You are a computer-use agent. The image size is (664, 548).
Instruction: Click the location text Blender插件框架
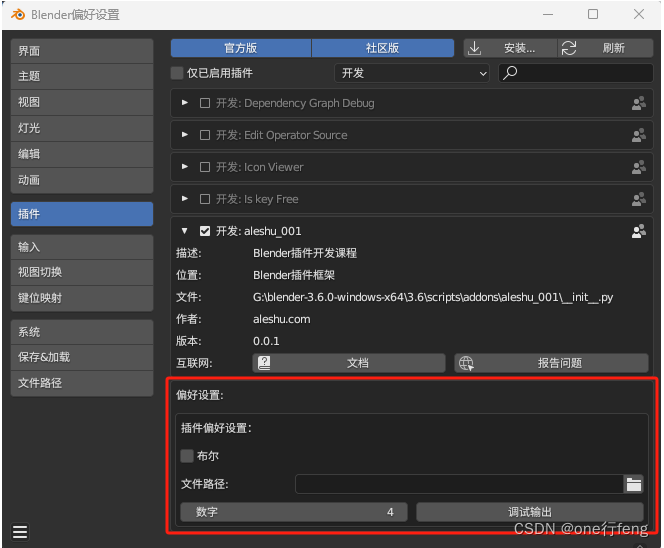point(294,275)
